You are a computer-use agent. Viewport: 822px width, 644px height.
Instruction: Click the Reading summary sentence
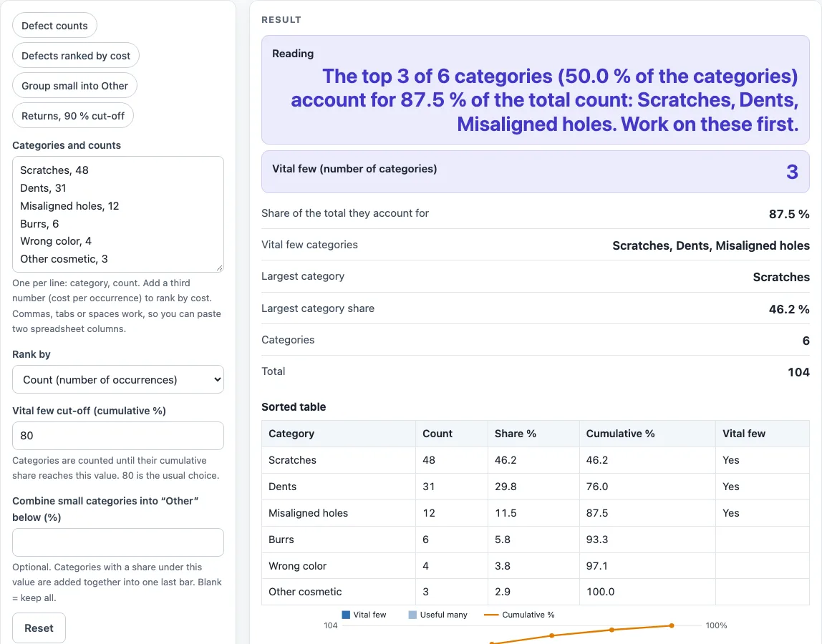(x=544, y=100)
